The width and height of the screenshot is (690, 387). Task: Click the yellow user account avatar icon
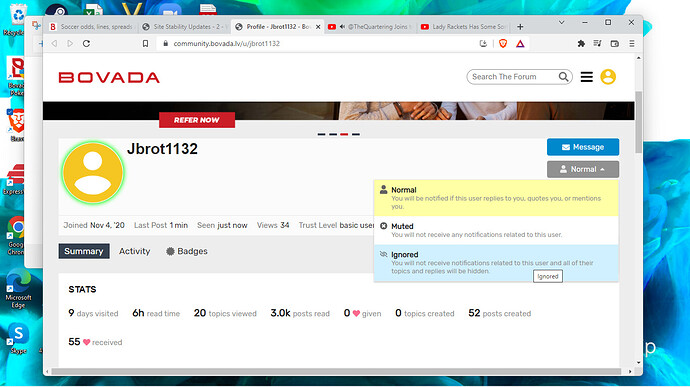pyautogui.click(x=608, y=77)
